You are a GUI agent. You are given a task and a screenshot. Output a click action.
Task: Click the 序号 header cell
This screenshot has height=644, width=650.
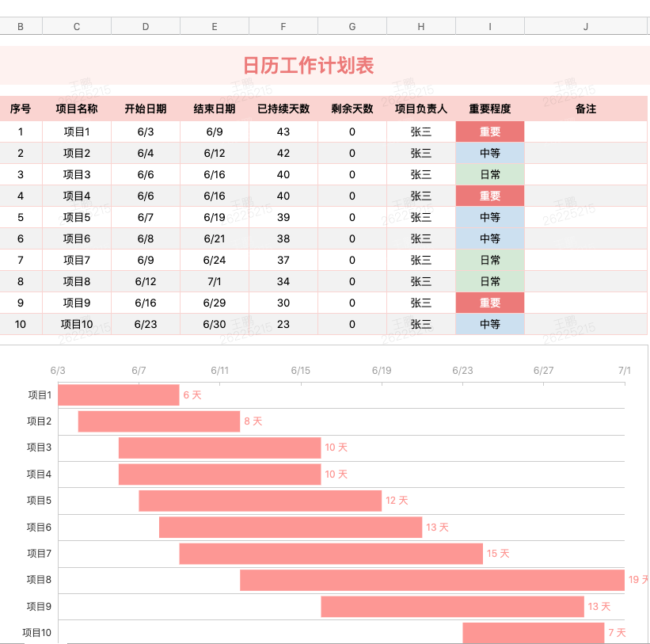(x=21, y=109)
